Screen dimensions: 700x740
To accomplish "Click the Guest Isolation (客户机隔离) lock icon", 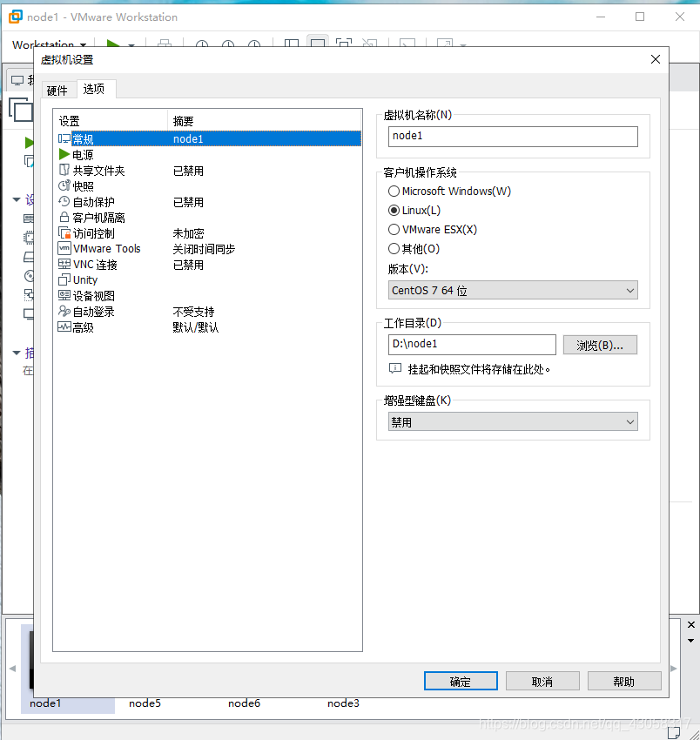I will point(64,217).
